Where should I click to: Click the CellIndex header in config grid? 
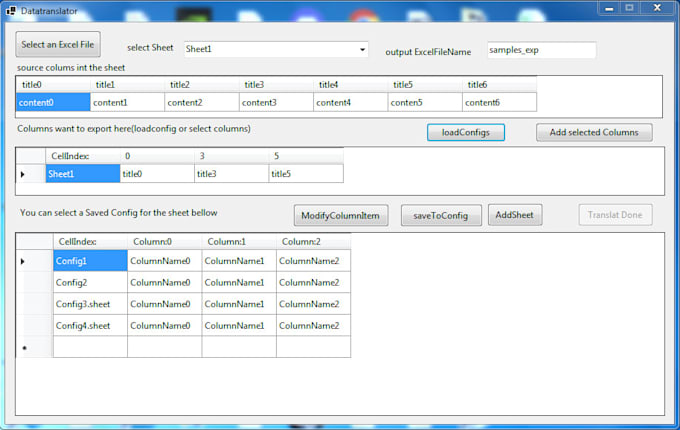click(x=90, y=241)
